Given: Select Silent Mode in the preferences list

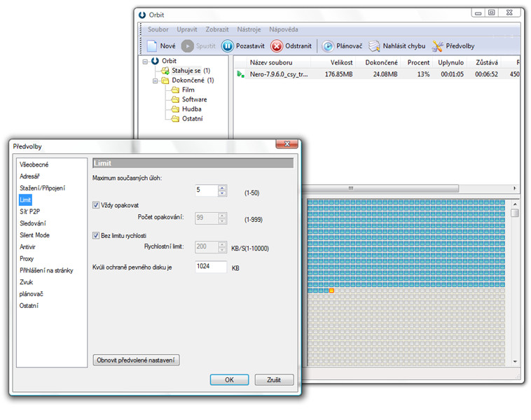Looking at the screenshot, I should 34,235.
